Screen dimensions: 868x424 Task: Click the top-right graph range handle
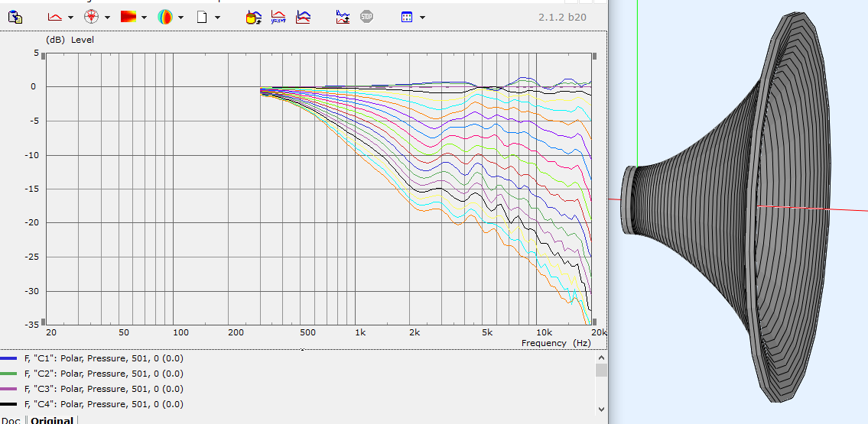(x=595, y=57)
